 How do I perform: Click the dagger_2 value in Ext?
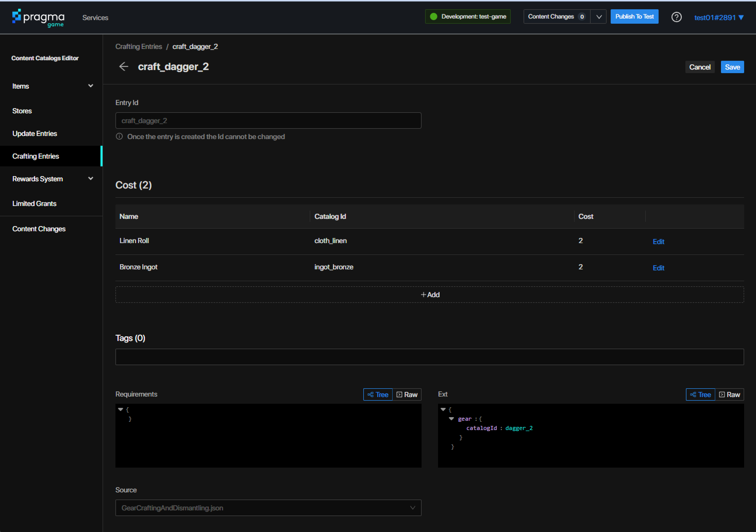click(519, 428)
